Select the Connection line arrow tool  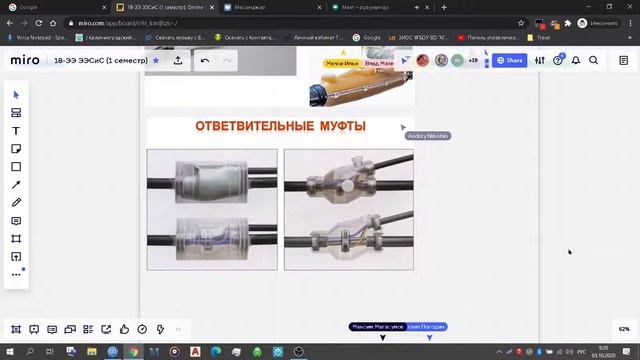(x=16, y=185)
